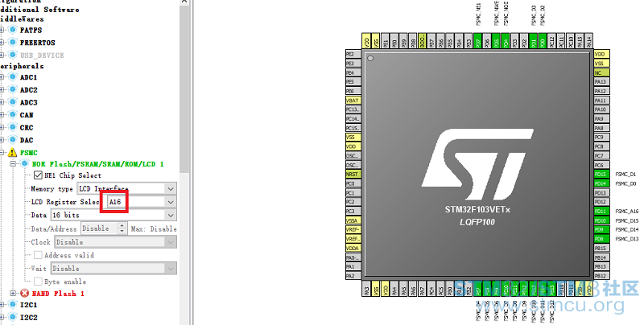Viewport: 644px width, 325px height.
Task: Select pin PD7 labeled FSMC_NE1
Action: [x=477, y=41]
